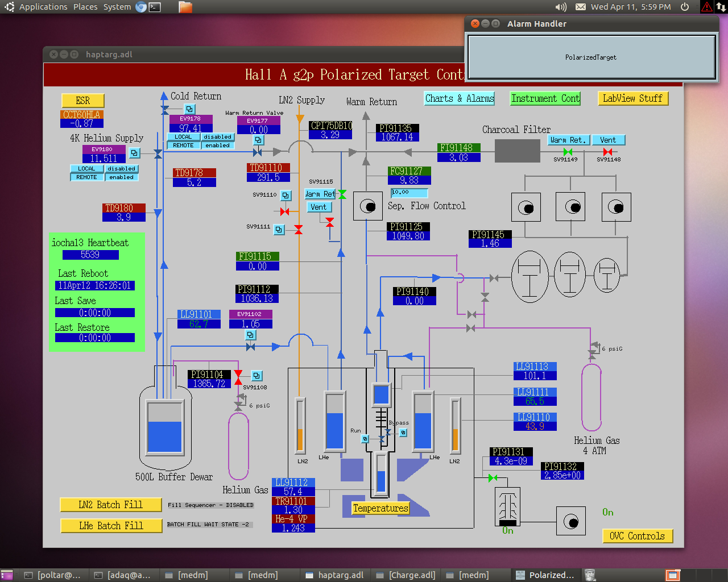728x582 pixels.
Task: Open the display icon below EV9177
Action: point(258,140)
